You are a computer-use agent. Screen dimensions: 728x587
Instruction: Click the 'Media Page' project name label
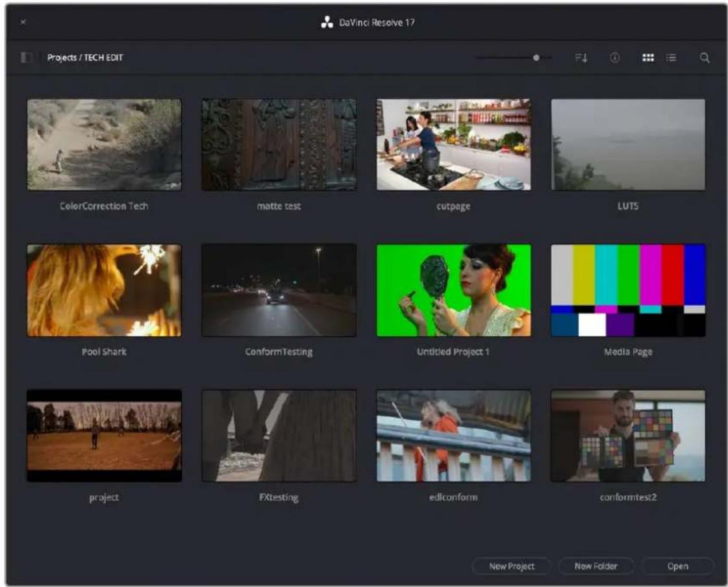point(628,352)
